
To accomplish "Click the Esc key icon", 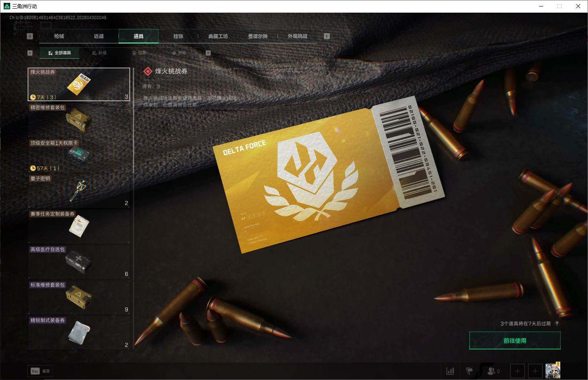I will pyautogui.click(x=35, y=371).
